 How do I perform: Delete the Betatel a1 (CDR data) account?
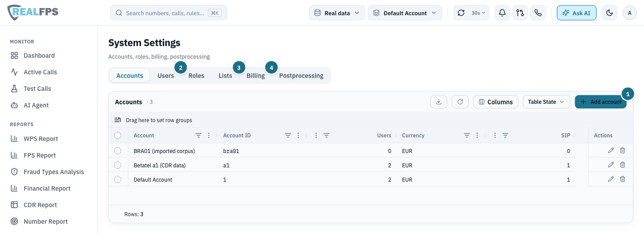pos(623,165)
